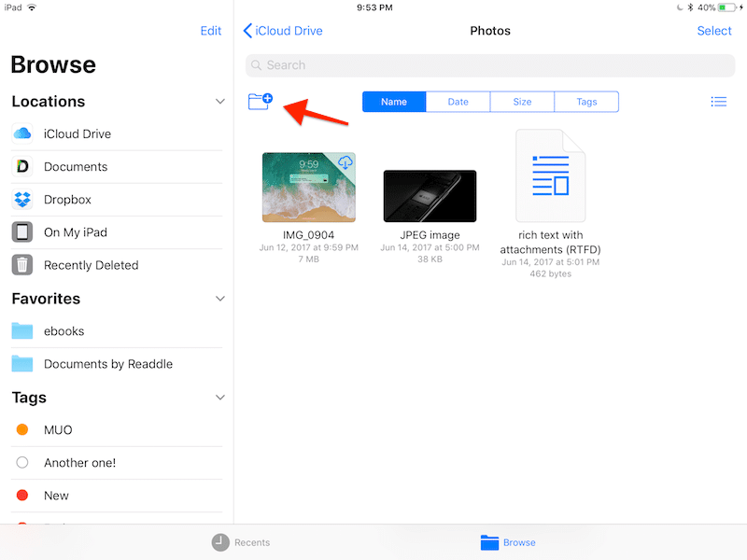Open the ebooks favorite folder
This screenshot has width=747, height=560.
63,331
